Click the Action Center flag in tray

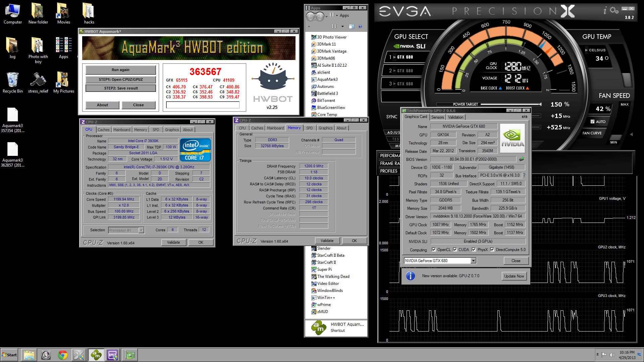[604, 355]
